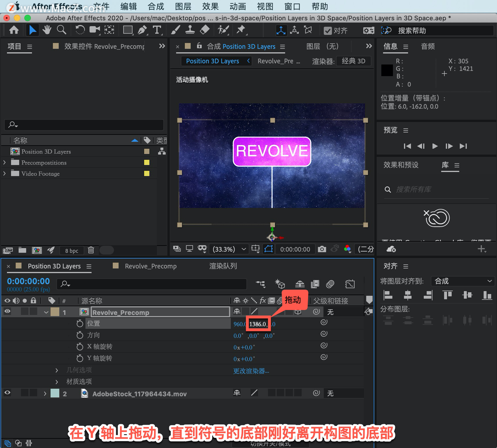Viewport: 497px width, 448px height.
Task: Expand the 几何选项 group
Action: tap(57, 370)
